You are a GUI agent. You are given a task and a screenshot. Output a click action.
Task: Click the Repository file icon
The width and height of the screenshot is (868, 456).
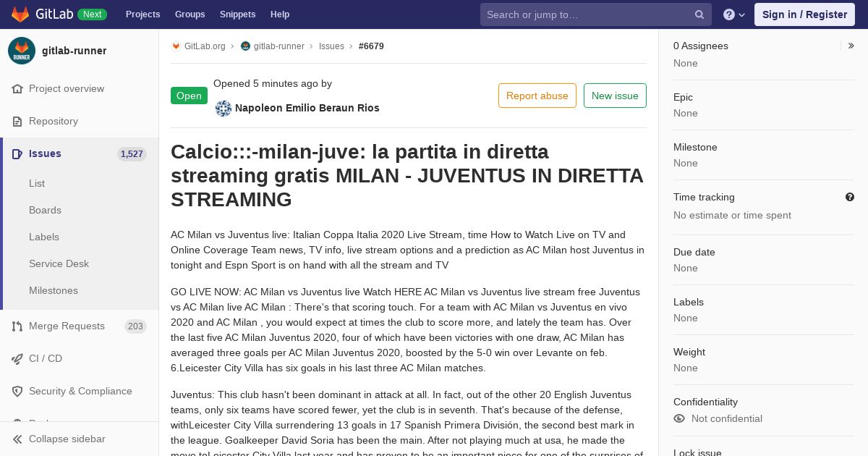pyautogui.click(x=17, y=121)
